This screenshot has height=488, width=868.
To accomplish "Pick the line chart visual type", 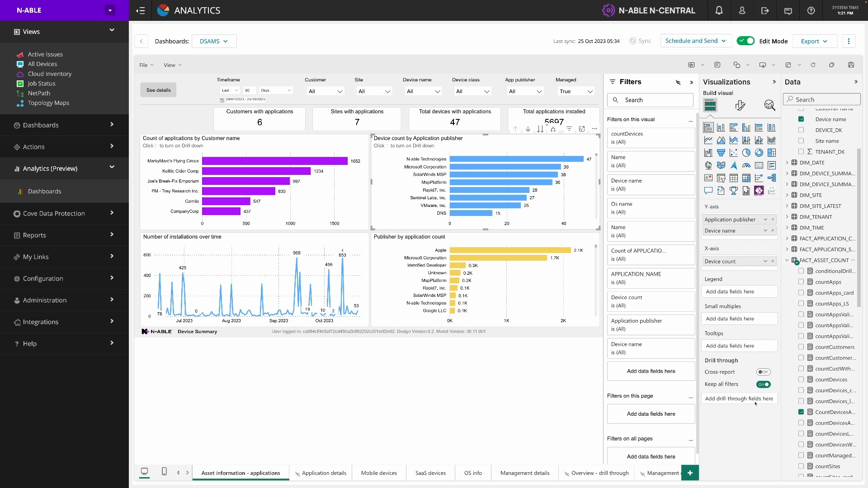I will [x=708, y=140].
